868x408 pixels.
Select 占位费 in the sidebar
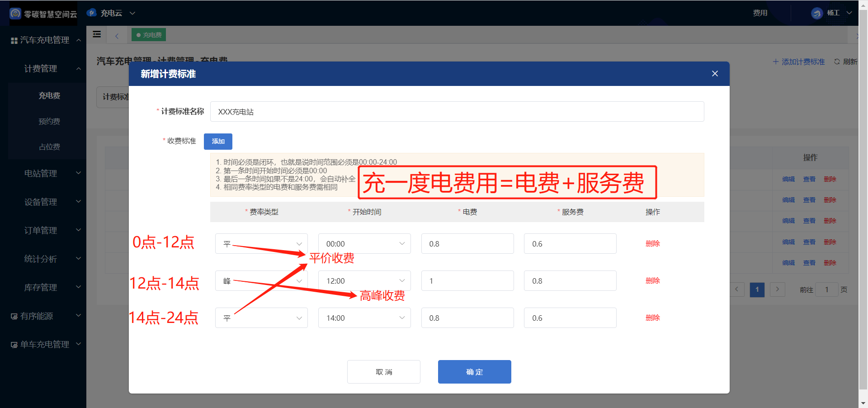pos(49,147)
